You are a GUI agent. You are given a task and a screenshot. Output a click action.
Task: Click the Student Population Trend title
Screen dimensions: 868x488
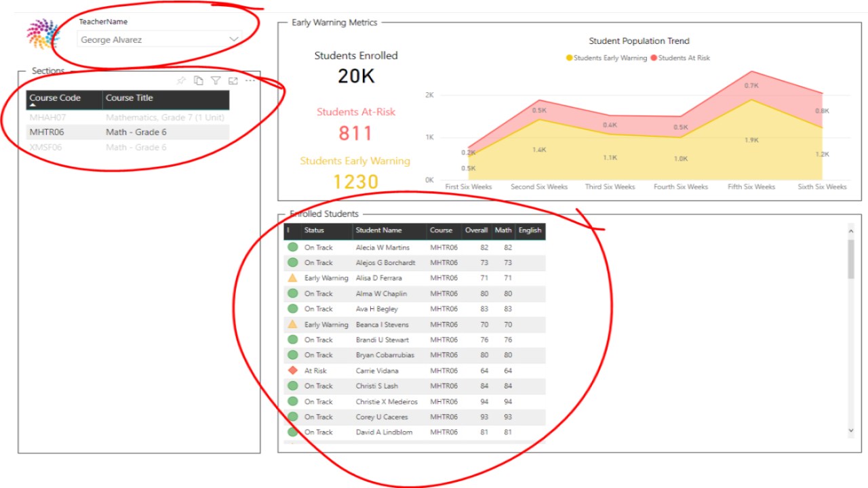[639, 41]
